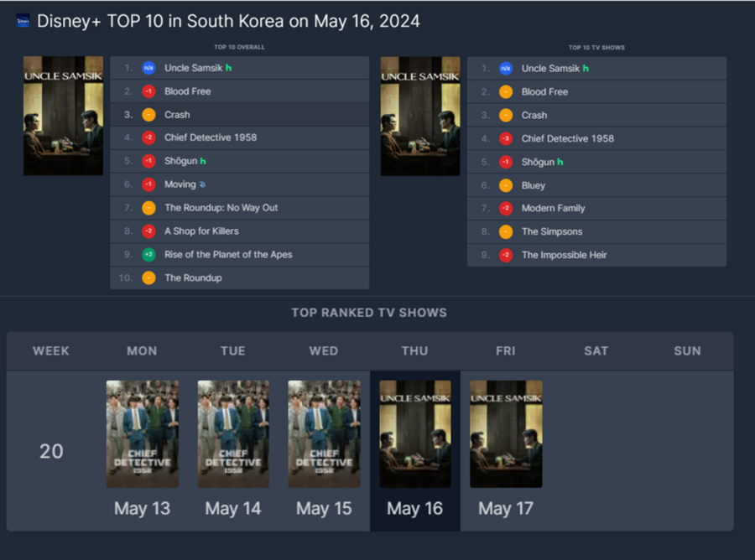Click Uncle Samsik poster beside Top 10 Overall
The width and height of the screenshot is (755, 560).
pyautogui.click(x=63, y=116)
